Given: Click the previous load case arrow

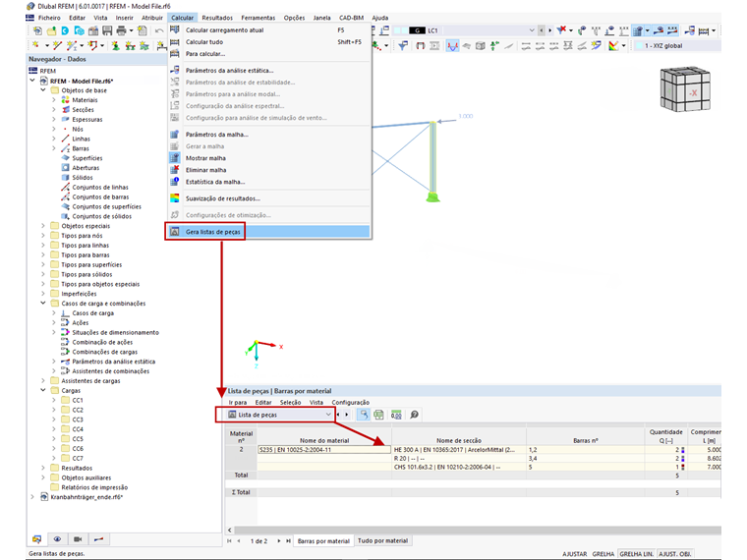Looking at the screenshot, I should (x=542, y=30).
